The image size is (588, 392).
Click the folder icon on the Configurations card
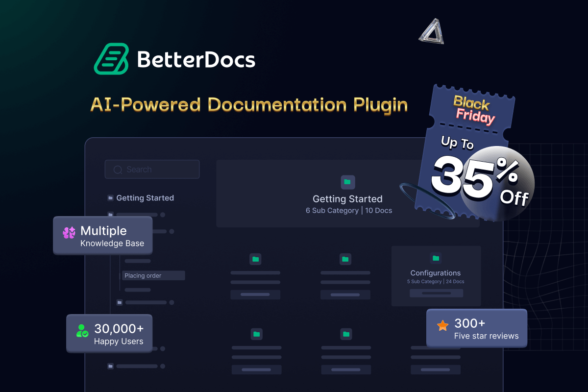pos(436,258)
